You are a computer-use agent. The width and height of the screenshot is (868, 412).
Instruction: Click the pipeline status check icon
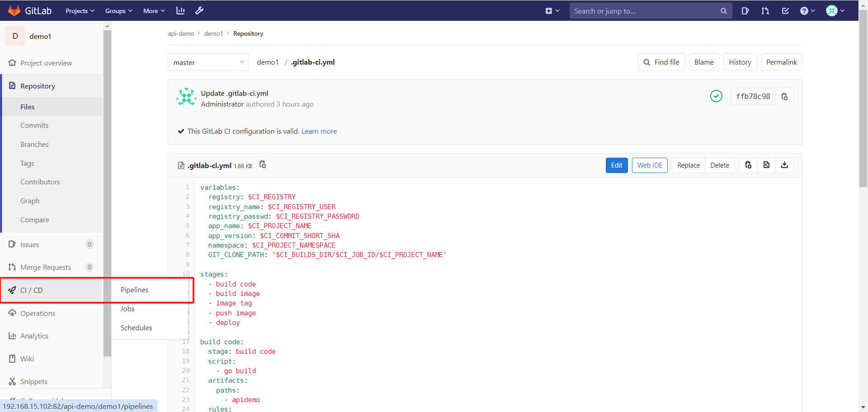coord(716,96)
